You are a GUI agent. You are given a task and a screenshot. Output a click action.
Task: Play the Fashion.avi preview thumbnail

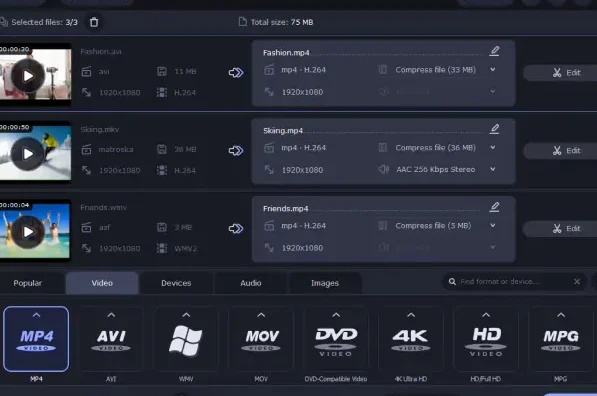[28, 76]
